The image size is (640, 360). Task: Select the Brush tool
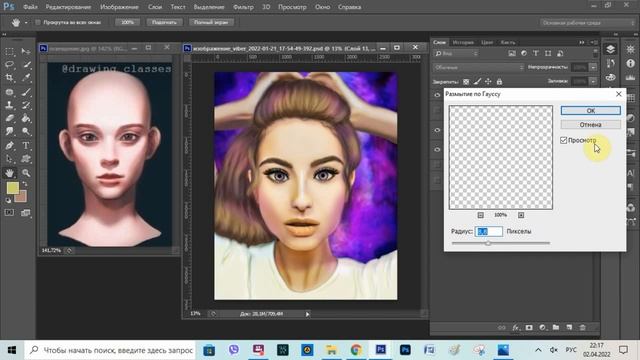26,92
